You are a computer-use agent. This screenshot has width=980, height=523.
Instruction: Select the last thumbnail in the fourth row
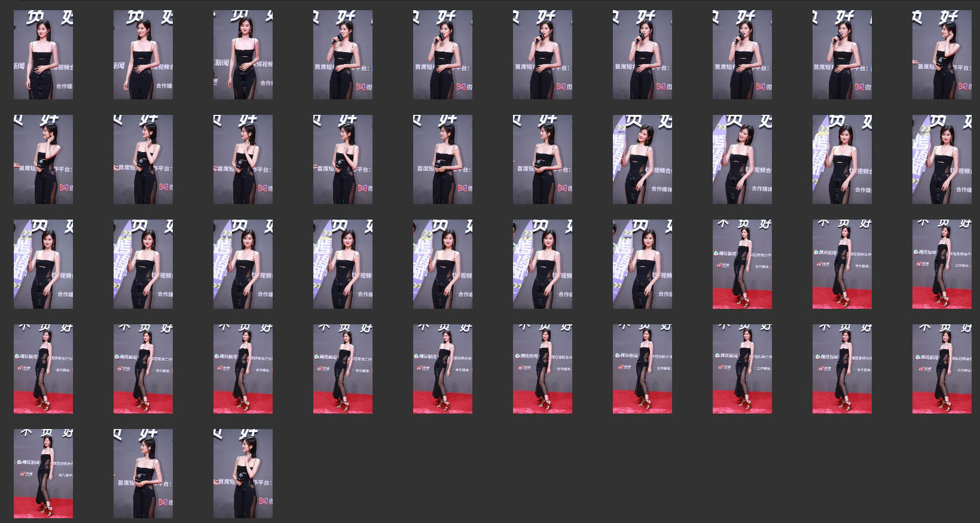pos(942,369)
